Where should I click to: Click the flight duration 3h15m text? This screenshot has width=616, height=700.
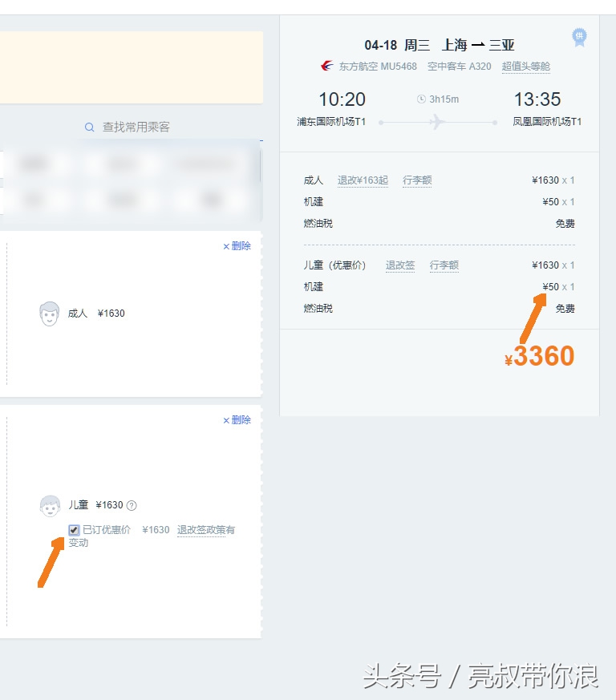click(x=444, y=99)
